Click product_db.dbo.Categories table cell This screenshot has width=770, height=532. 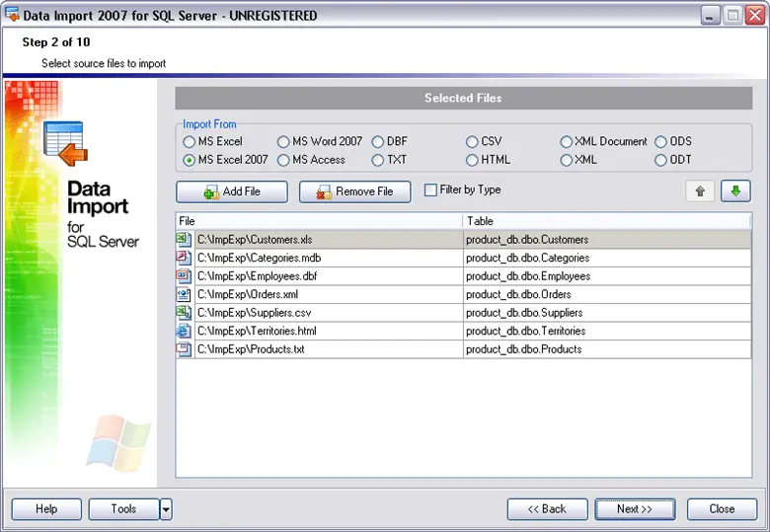(x=607, y=258)
